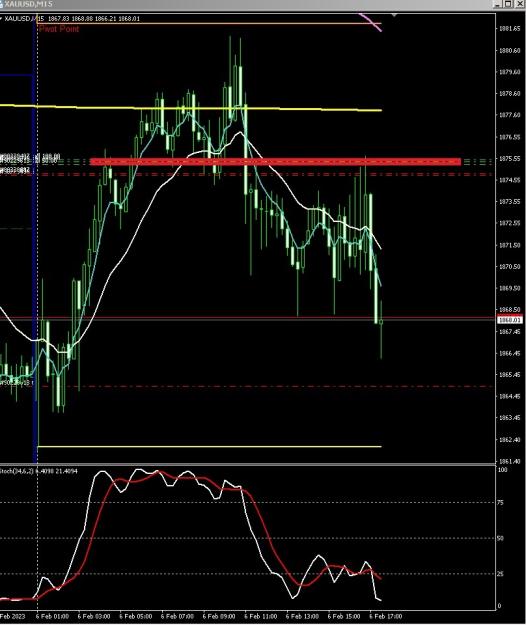Screen dimensions: 526x625
Task: Click the stochastic 75 level label
Action: tap(500, 503)
